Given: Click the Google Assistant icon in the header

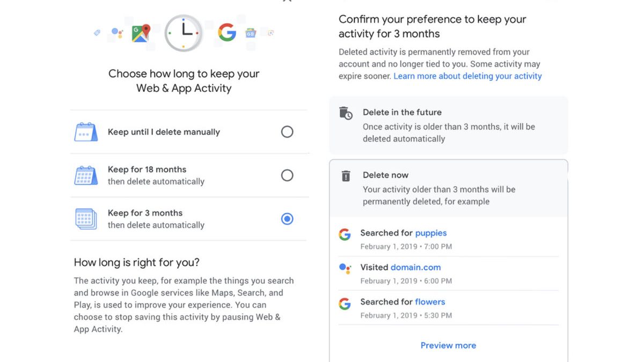Looking at the screenshot, I should click(117, 33).
